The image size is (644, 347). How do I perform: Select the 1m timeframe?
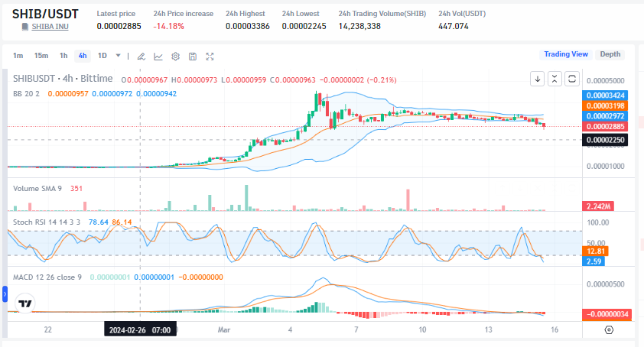[x=18, y=56]
